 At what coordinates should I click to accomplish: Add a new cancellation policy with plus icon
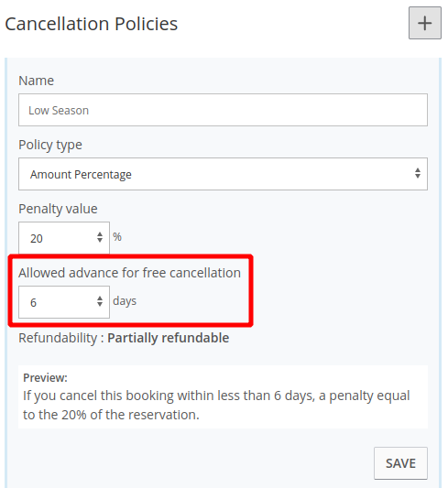pos(425,23)
